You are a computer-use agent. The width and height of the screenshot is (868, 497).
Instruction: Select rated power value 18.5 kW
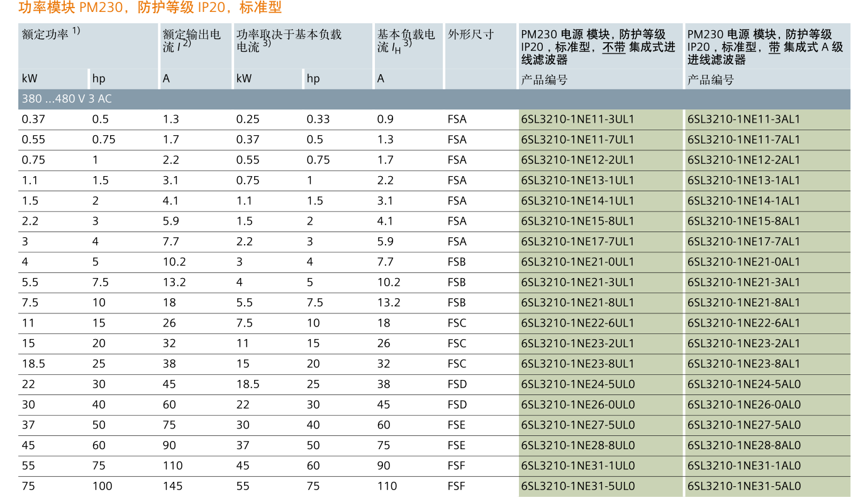click(x=33, y=364)
